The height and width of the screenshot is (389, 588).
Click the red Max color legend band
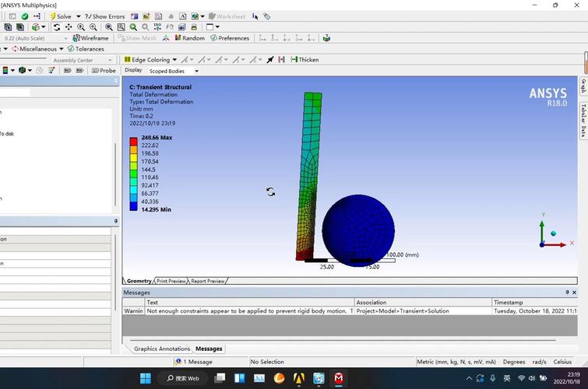coord(134,140)
